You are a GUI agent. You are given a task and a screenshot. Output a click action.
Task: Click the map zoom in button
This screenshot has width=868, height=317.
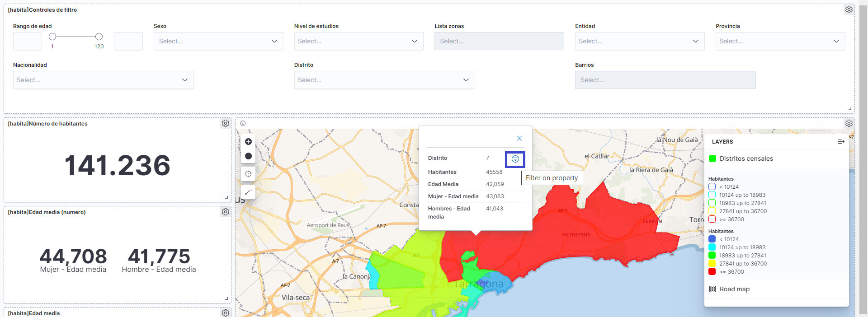[248, 142]
